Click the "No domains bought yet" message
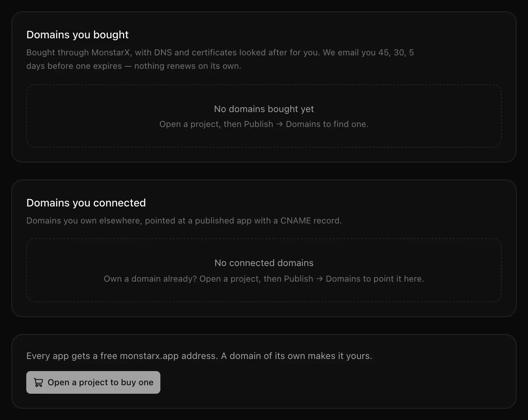Screen dimensions: 528x420 [x=264, y=109]
